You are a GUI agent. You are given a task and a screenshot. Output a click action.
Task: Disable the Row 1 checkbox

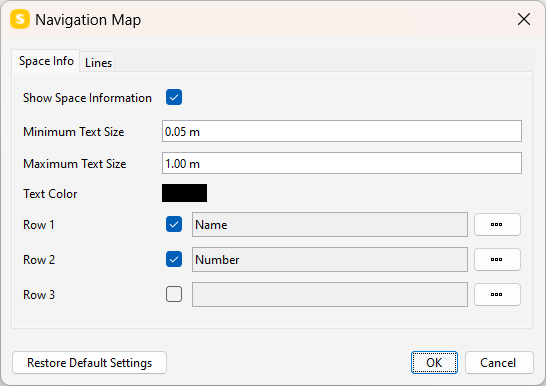click(174, 224)
